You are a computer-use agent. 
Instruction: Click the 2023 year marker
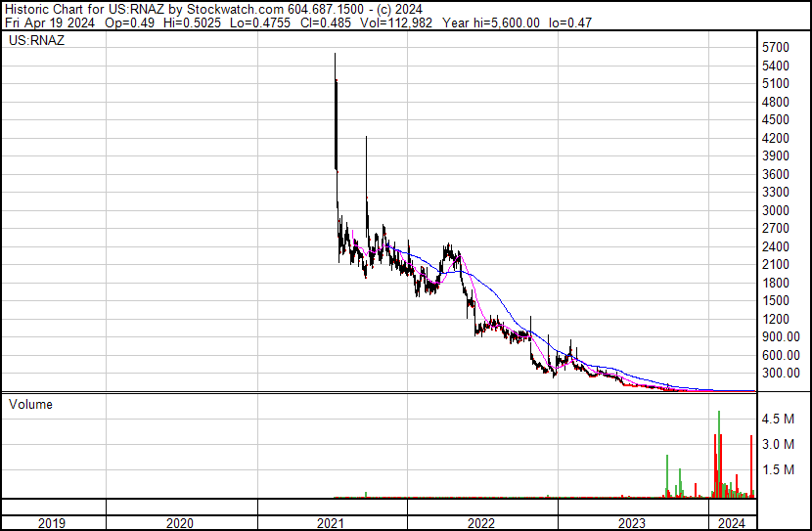pos(632,523)
